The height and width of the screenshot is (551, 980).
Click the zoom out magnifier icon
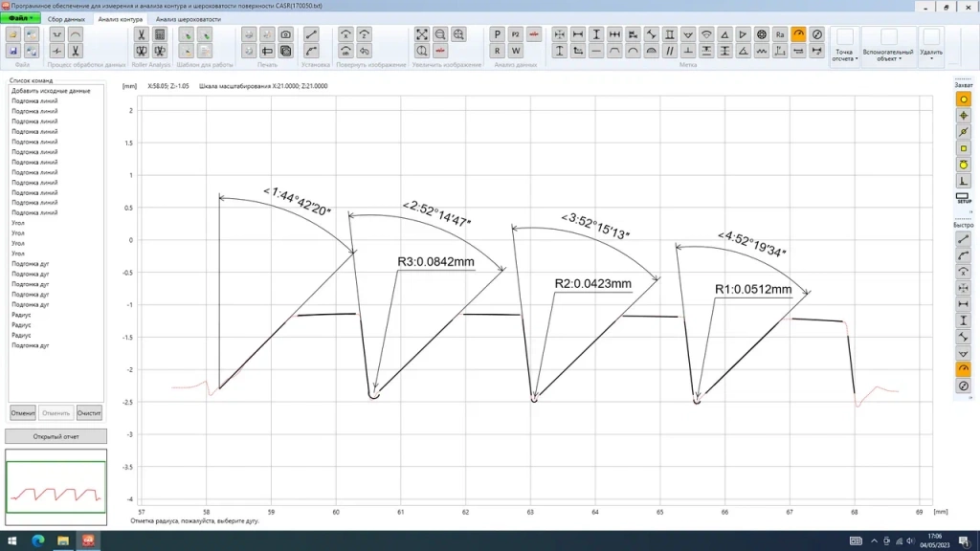tap(440, 34)
